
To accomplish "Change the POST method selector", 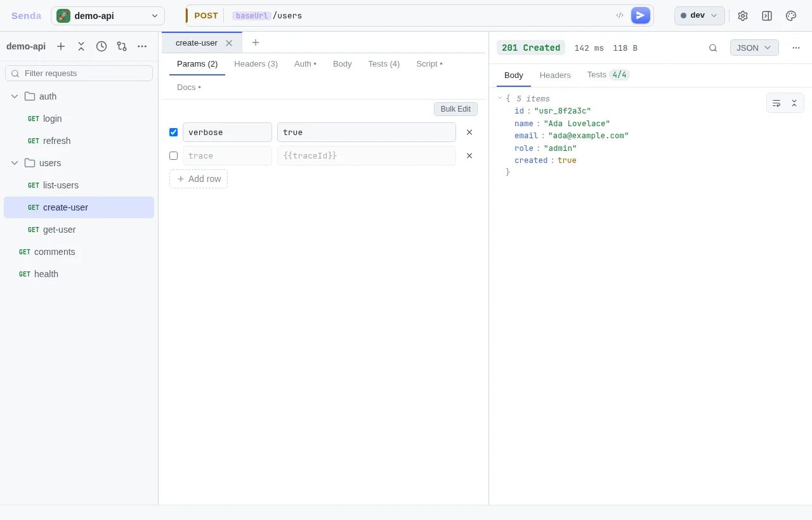I will 206,16.
